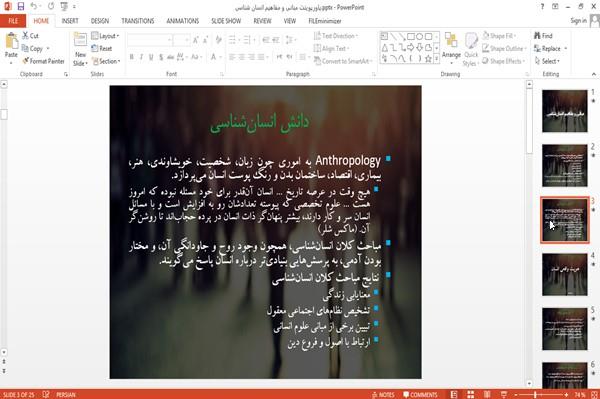Click the zoom out minus button
Image resolution: width=600 pixels, height=399 pixels.
point(516,395)
